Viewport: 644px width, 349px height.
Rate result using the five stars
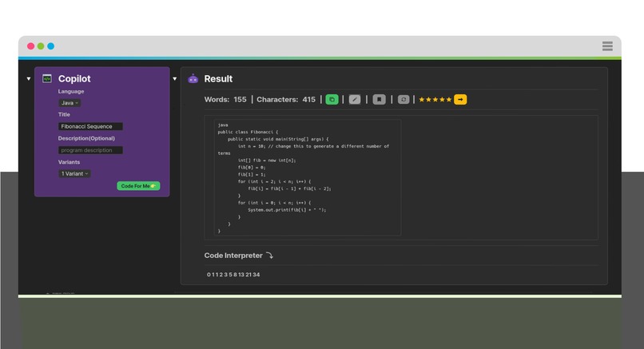coord(435,99)
